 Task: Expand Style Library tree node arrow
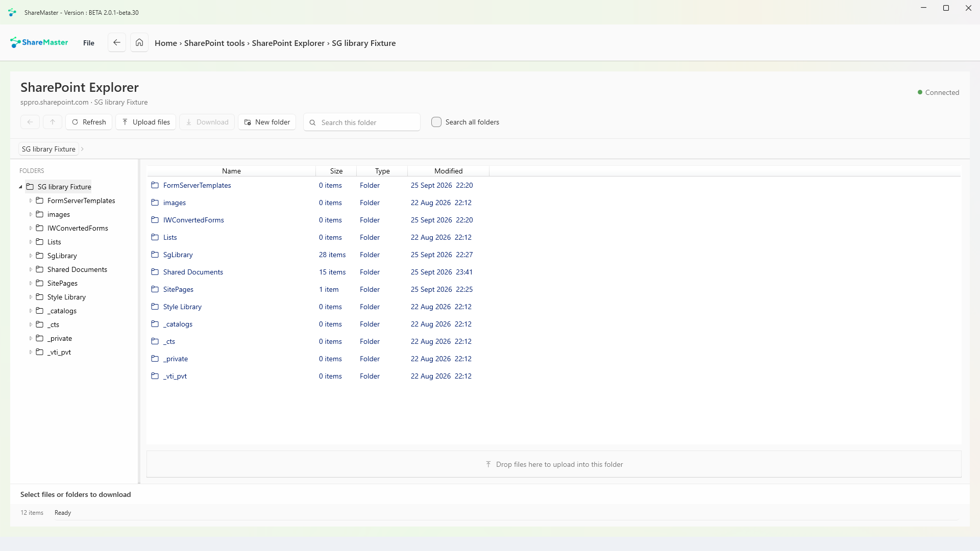pyautogui.click(x=31, y=297)
